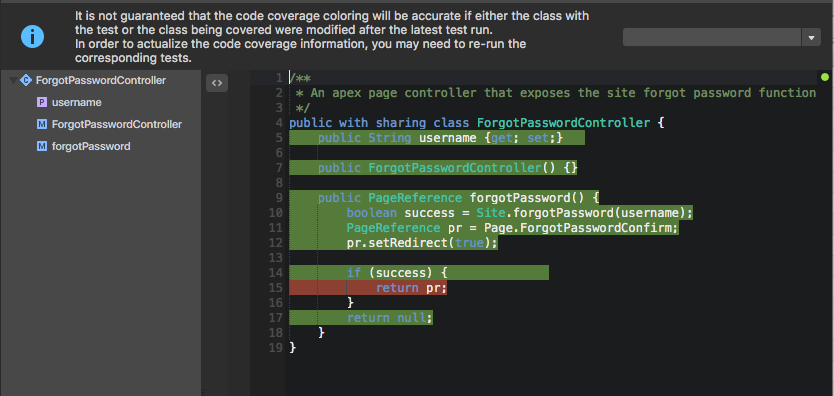The height and width of the screenshot is (396, 834).
Task: Click the empty combo box field in the banner
Action: coord(712,37)
